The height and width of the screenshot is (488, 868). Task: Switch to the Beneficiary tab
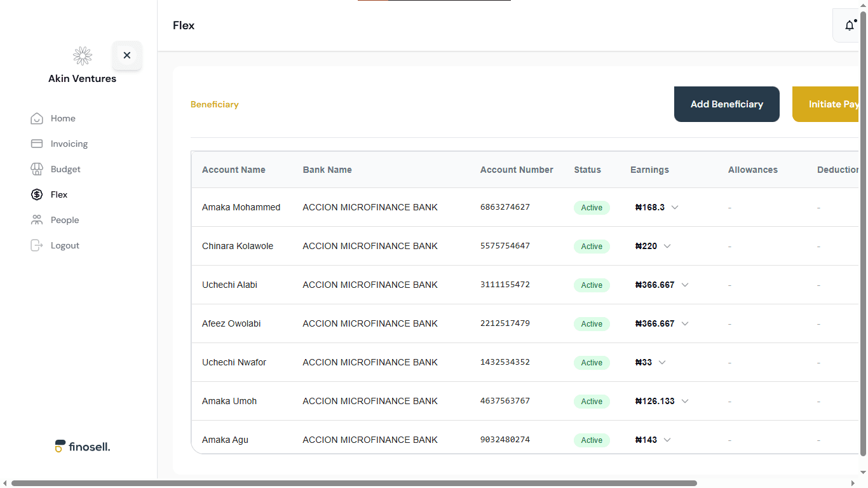pos(215,104)
